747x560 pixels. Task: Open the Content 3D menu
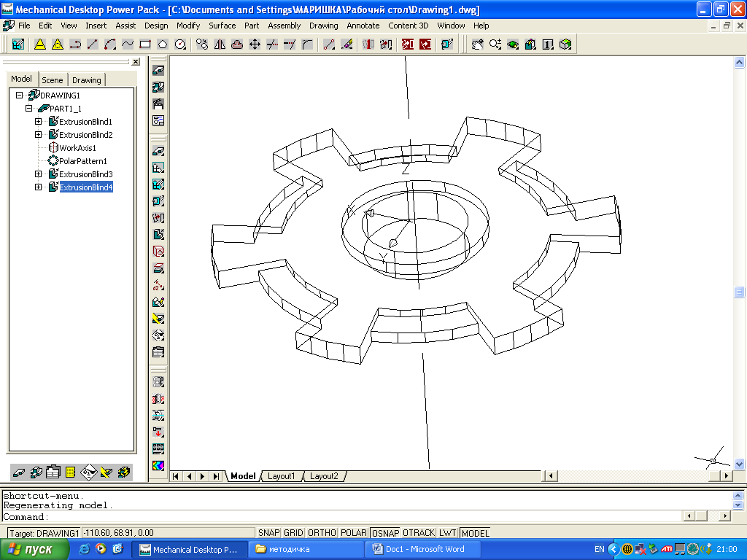(x=408, y=26)
